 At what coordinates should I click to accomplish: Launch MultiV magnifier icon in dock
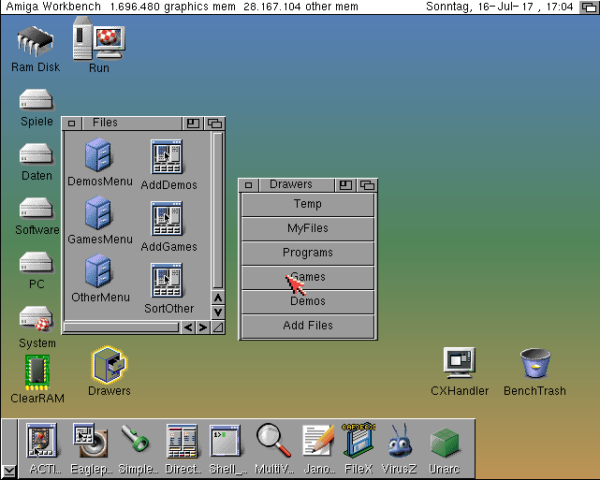click(273, 440)
